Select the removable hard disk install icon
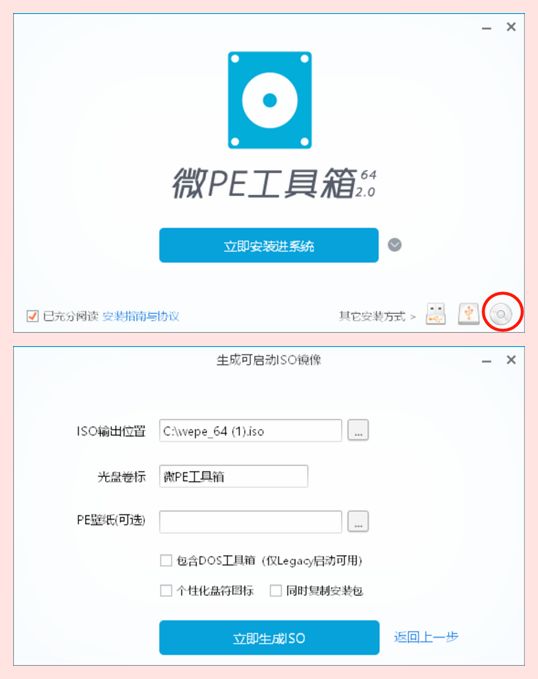The image size is (538, 679). click(469, 314)
